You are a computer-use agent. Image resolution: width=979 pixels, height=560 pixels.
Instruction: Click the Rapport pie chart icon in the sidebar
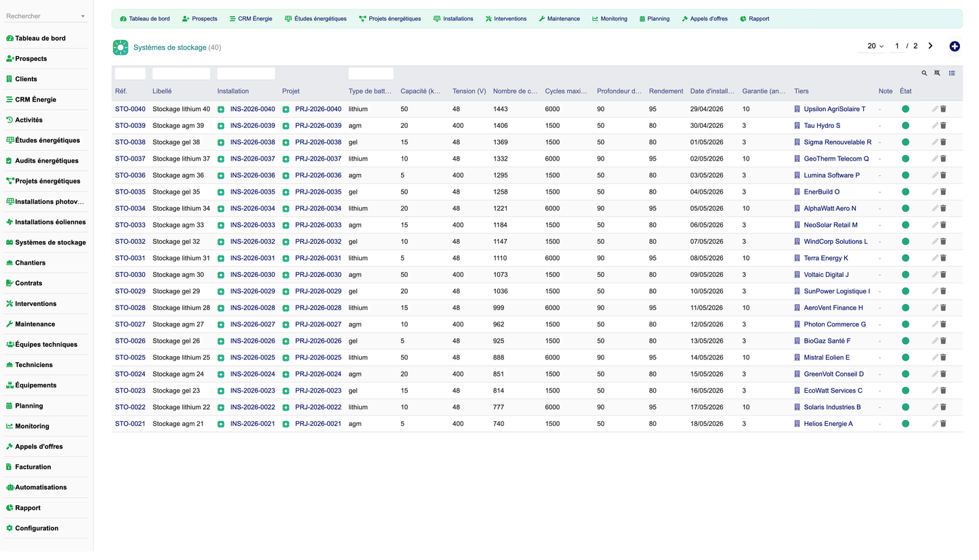tap(9, 508)
